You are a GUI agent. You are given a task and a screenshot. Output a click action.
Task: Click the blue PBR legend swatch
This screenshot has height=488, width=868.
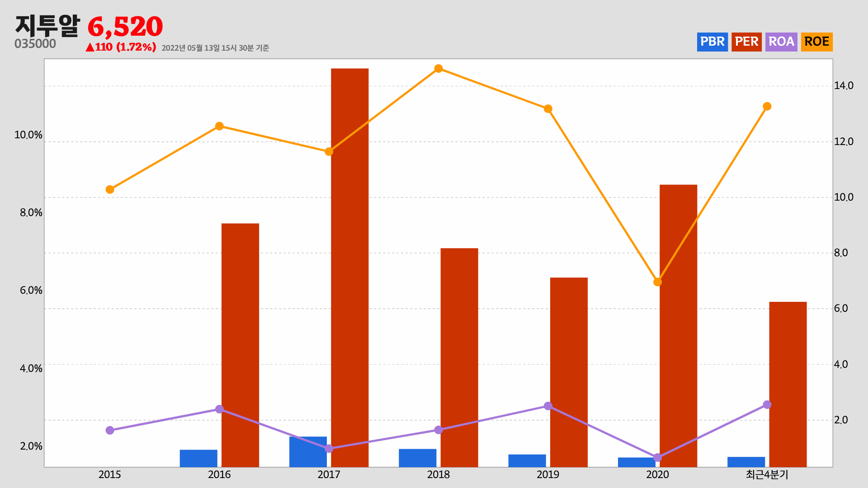[712, 42]
